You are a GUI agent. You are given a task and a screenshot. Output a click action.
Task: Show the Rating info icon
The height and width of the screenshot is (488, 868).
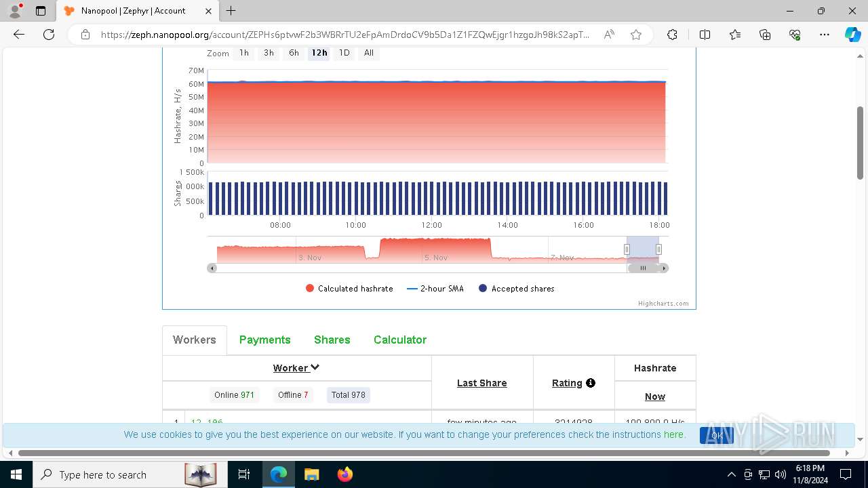[591, 383]
